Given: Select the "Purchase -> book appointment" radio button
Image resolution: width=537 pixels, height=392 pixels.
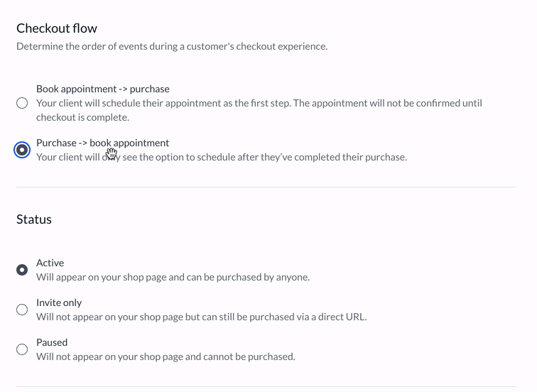Looking at the screenshot, I should 22,150.
